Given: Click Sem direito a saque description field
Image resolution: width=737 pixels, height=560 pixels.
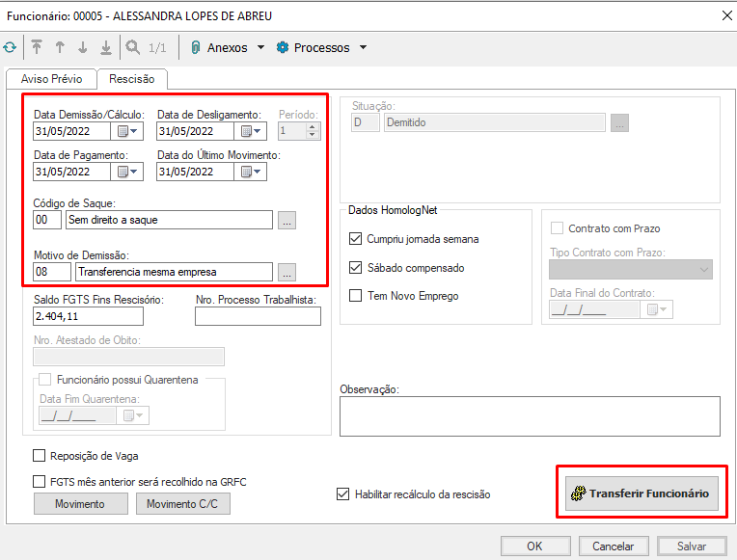Looking at the screenshot, I should click(169, 220).
